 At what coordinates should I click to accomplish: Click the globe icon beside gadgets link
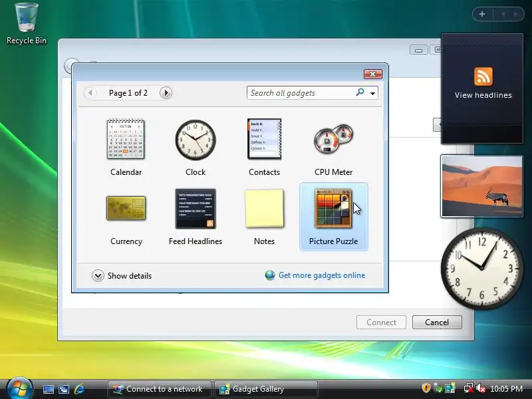coord(270,275)
